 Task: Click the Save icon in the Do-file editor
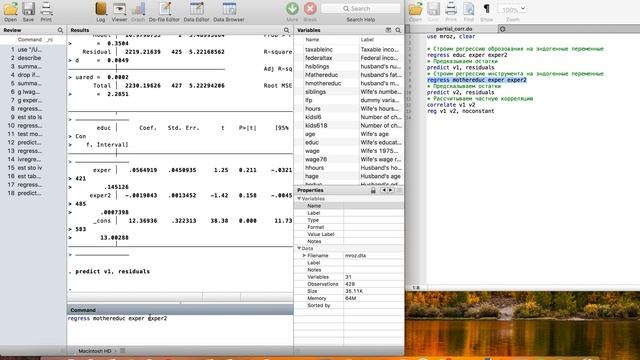[x=433, y=9]
